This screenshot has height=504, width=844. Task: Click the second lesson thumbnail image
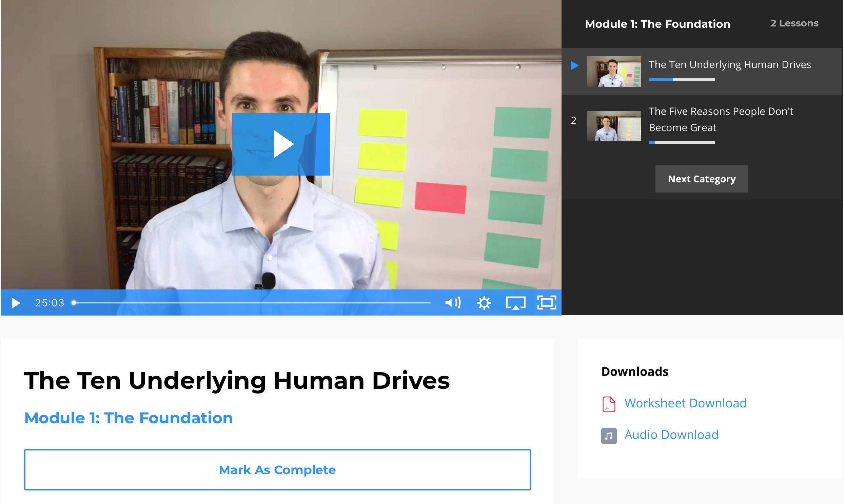614,126
